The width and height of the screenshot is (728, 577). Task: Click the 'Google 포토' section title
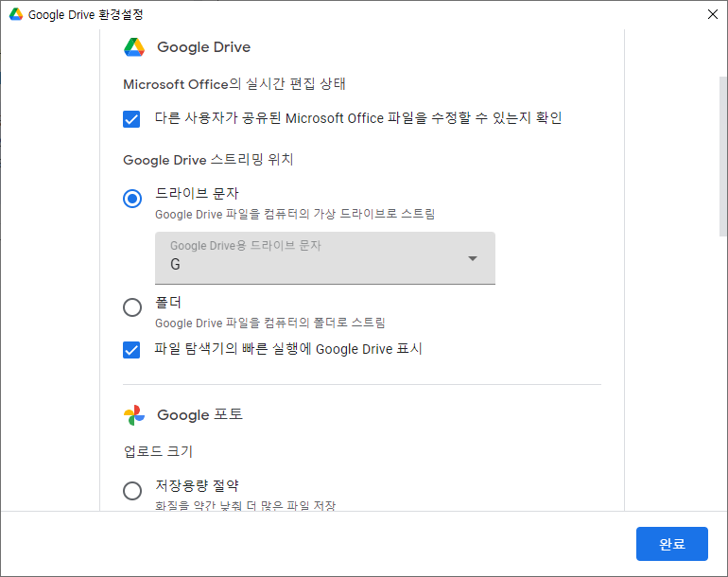199,414
